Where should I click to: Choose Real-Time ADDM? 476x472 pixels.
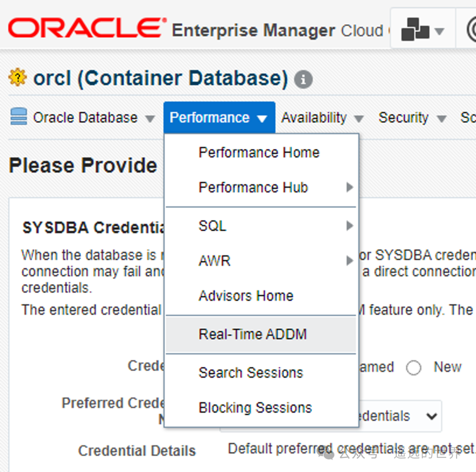pyautogui.click(x=253, y=334)
